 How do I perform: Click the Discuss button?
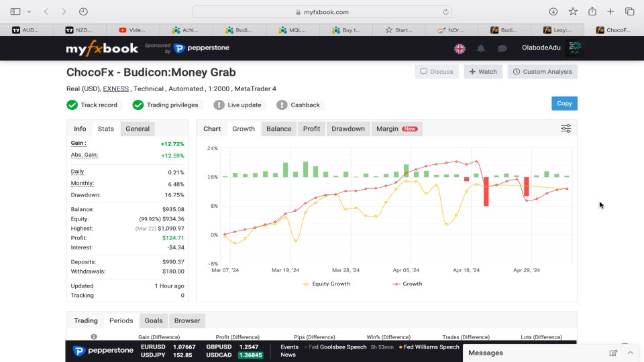click(436, 72)
